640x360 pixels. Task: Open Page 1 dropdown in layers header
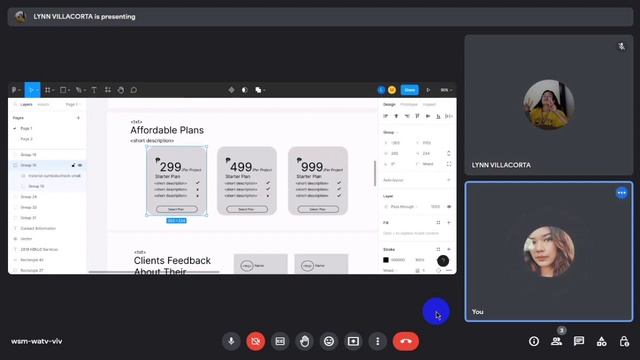[73, 104]
